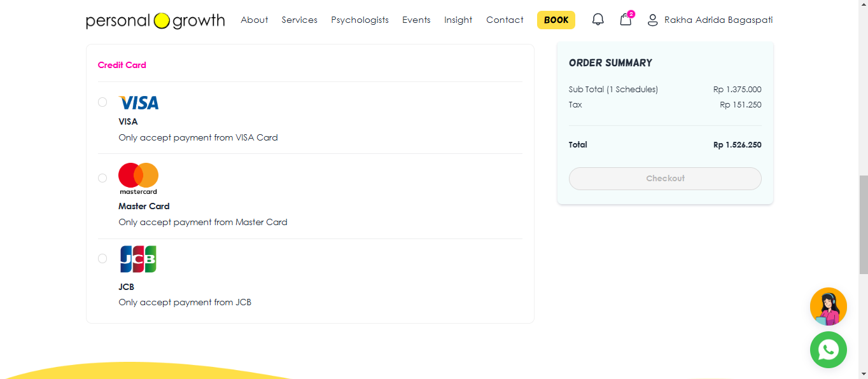Select the Master Card radio button
Viewport: 868px width, 379px height.
pyautogui.click(x=102, y=178)
